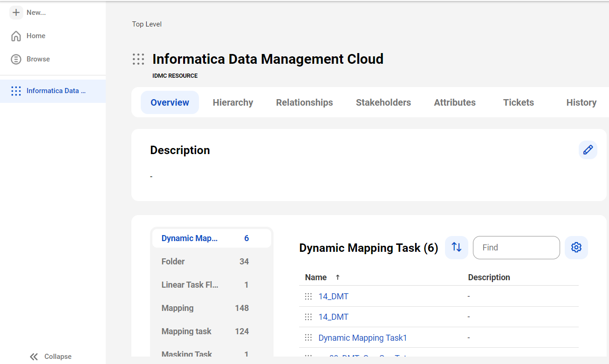Select Dynamic Map... category
Image resolution: width=609 pixels, height=364 pixels.
212,238
